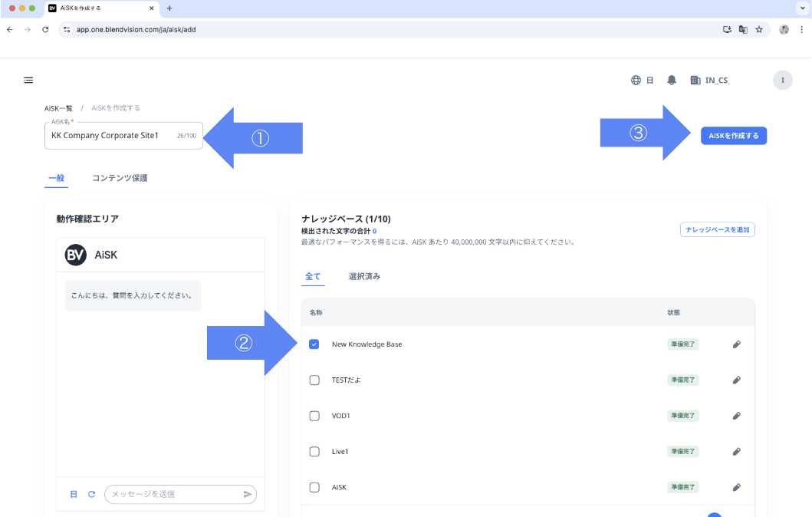Click the AiSKを作成する button
The width and height of the screenshot is (812, 517).
click(733, 136)
